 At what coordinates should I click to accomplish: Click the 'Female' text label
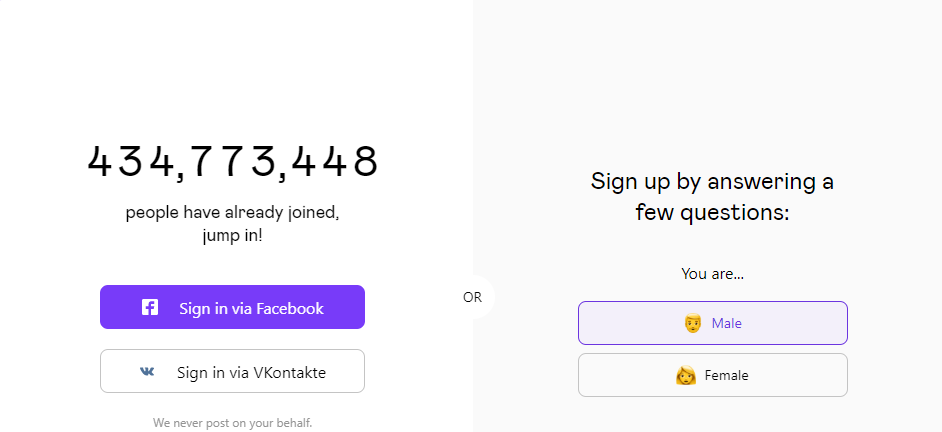pos(726,376)
